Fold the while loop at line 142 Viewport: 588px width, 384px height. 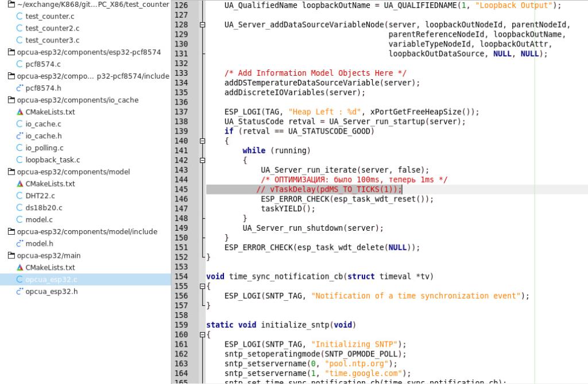pos(202,161)
